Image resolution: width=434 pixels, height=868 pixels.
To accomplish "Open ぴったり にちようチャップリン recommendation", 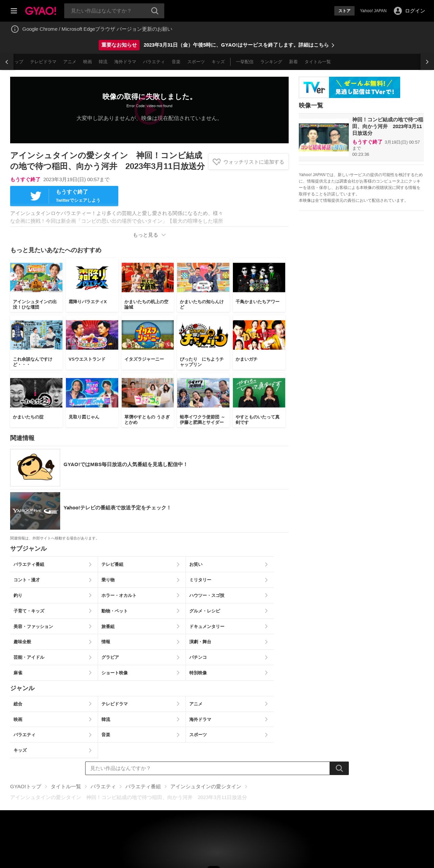I will point(203,342).
